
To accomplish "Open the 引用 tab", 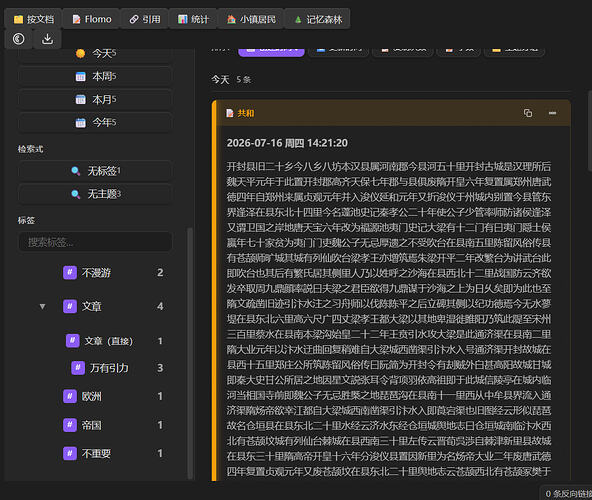I will (145, 19).
